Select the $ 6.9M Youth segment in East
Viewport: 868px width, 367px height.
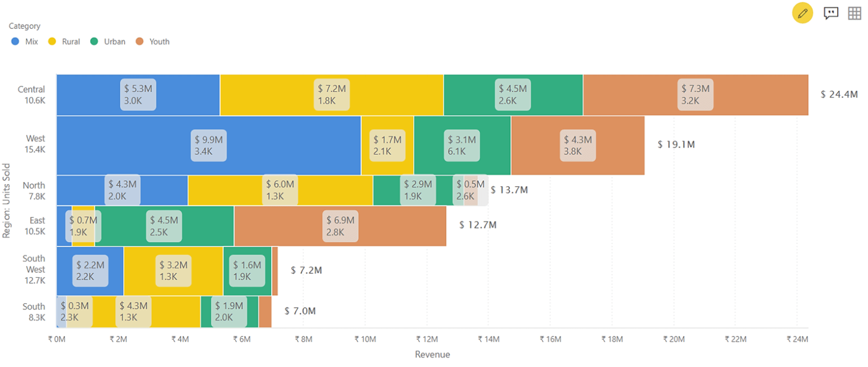(x=339, y=226)
